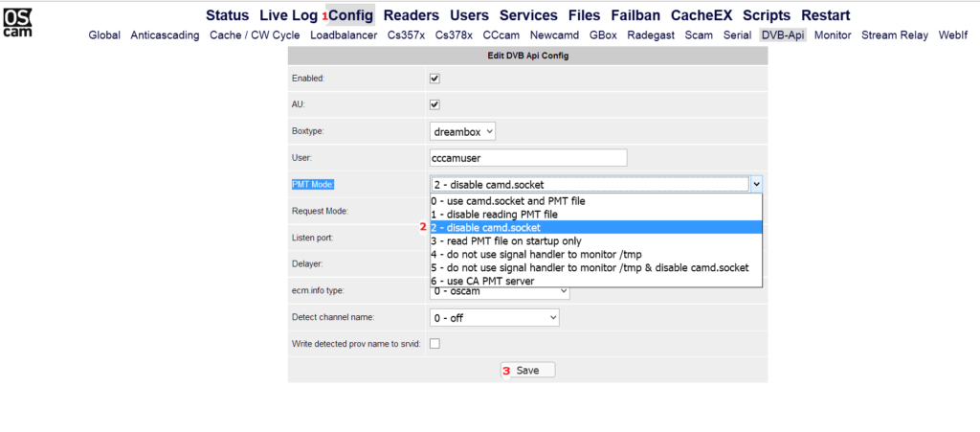Open the Scam config tab
The image size is (980, 432).
tap(699, 35)
